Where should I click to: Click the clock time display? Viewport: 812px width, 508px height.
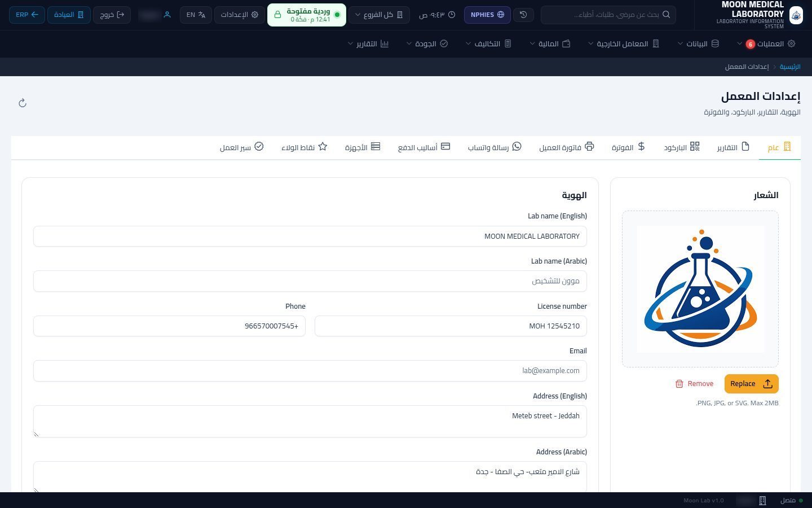437,15
